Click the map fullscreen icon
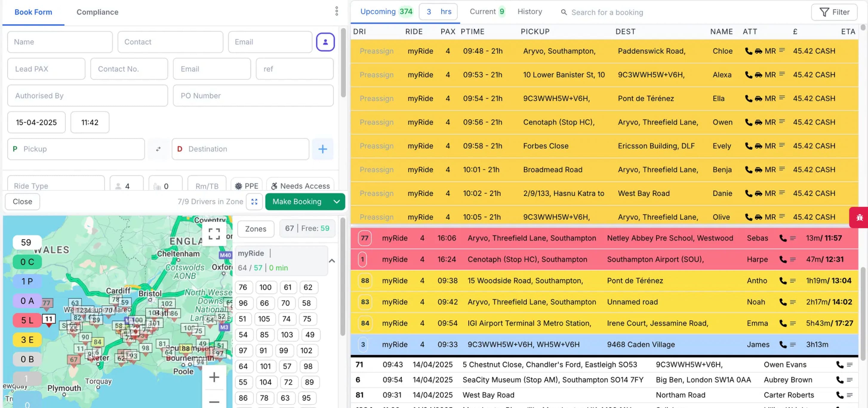 (214, 234)
